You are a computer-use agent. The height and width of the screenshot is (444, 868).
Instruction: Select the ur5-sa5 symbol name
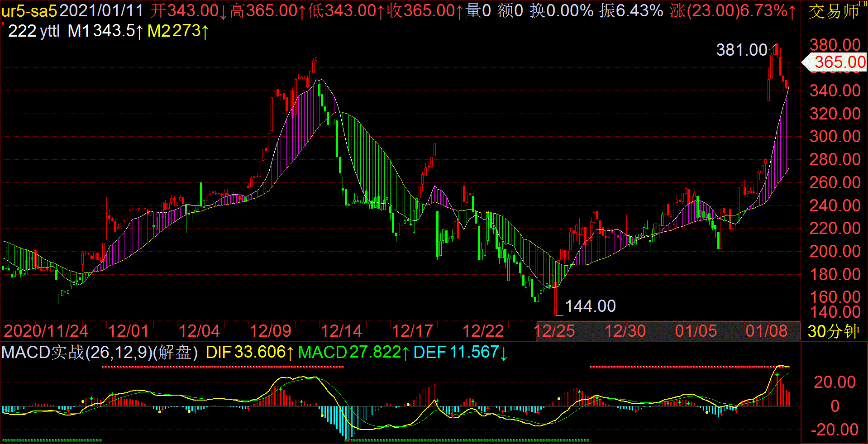pos(29,11)
